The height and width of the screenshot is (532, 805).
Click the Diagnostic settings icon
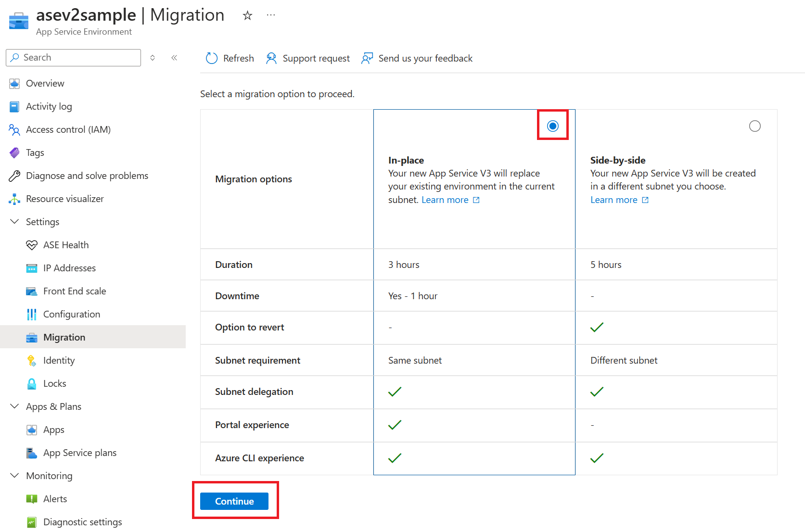tap(32, 522)
